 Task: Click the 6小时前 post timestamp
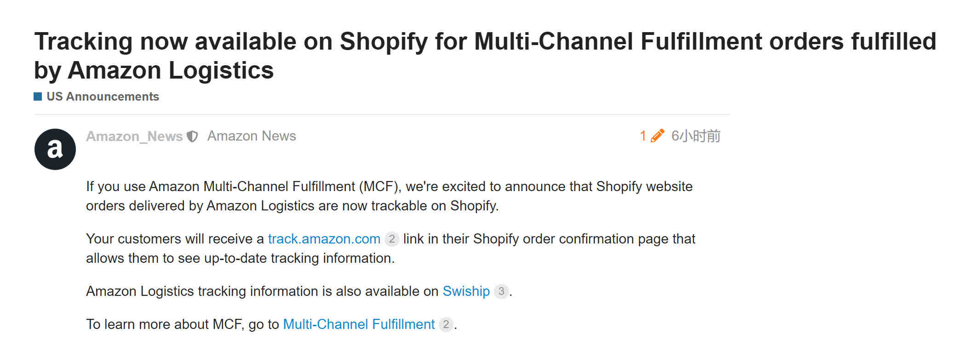(x=696, y=136)
